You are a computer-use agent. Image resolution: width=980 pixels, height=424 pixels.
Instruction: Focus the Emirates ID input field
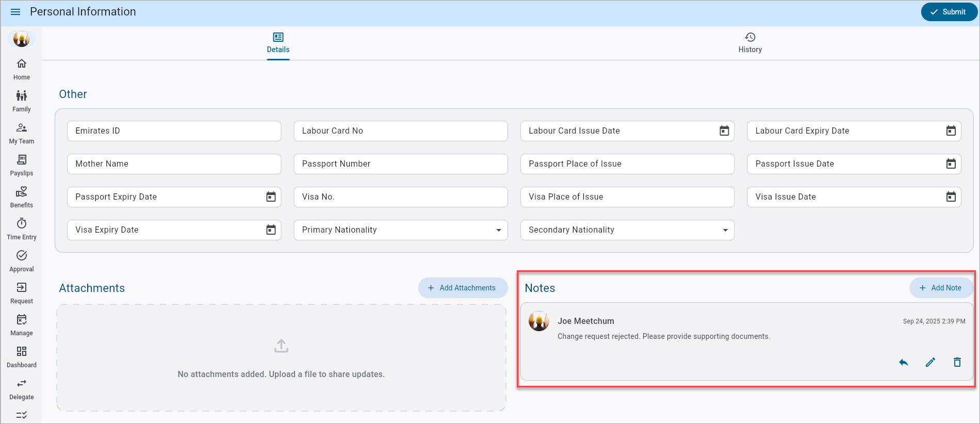click(x=174, y=131)
